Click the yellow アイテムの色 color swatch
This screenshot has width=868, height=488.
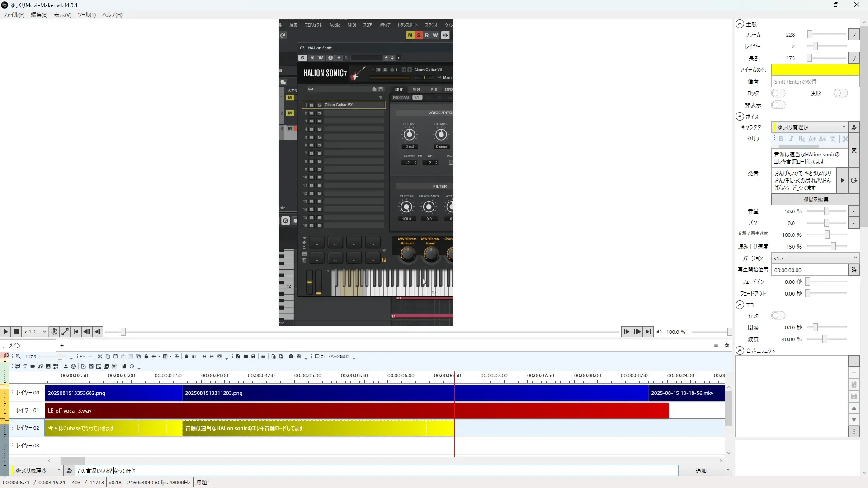click(815, 70)
